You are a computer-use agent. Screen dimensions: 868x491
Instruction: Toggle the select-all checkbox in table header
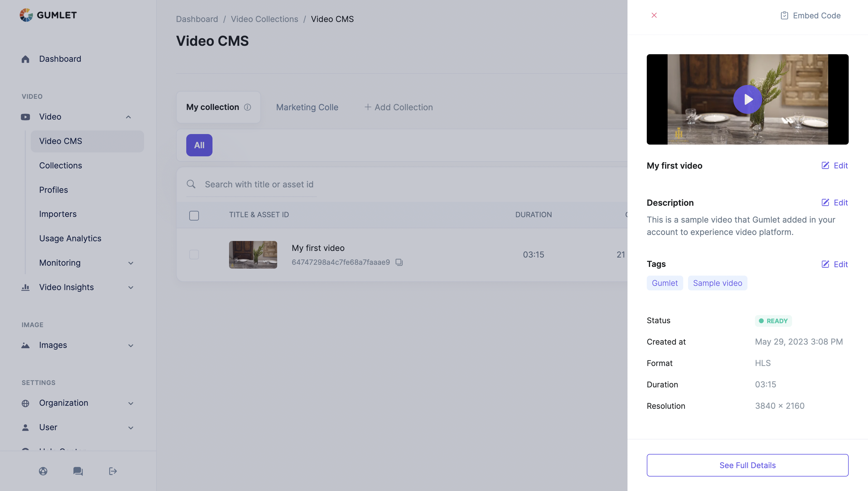click(194, 215)
